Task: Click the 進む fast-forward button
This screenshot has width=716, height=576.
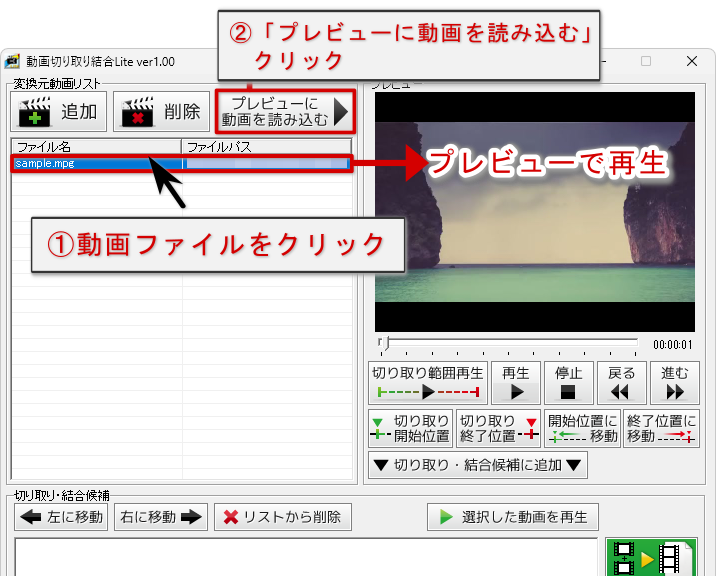Action: (675, 383)
